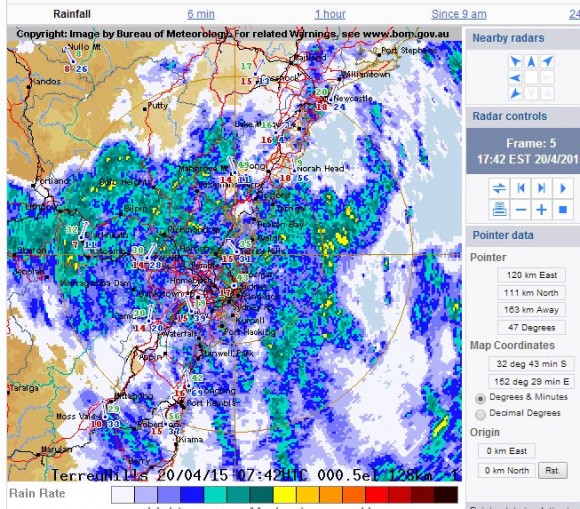
Task: Increase loop speed with plus button
Action: (x=542, y=210)
